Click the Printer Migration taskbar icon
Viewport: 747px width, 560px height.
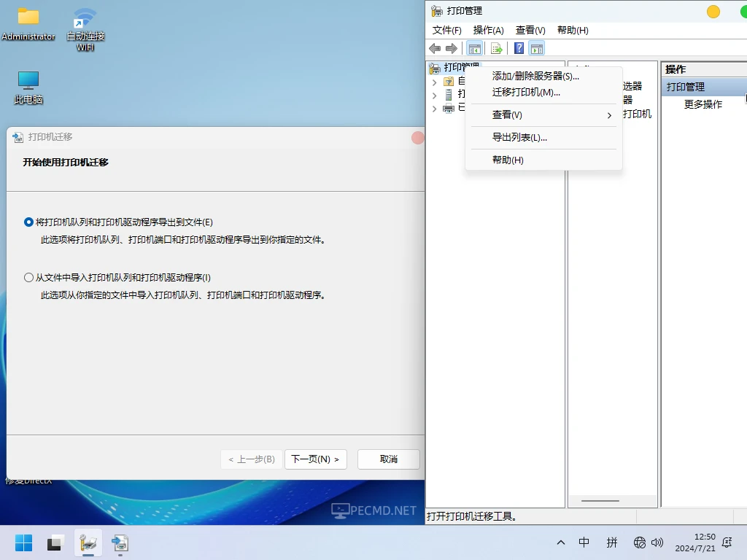point(120,542)
